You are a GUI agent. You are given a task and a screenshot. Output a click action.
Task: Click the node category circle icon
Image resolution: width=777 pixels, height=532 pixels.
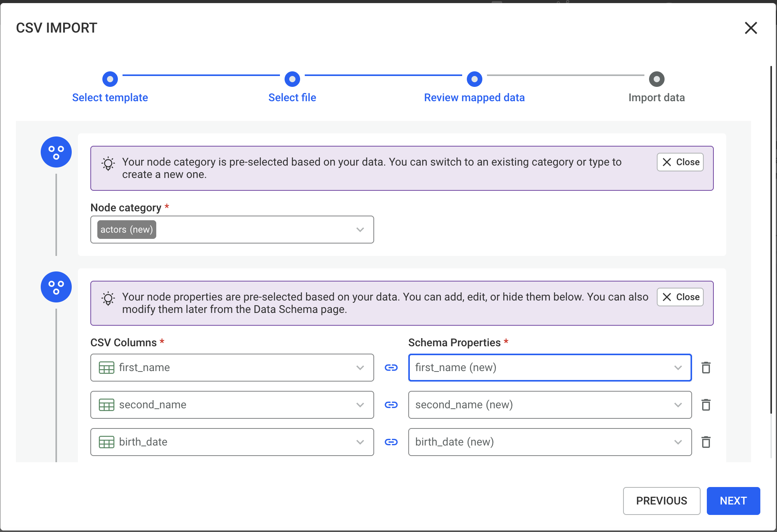(56, 152)
